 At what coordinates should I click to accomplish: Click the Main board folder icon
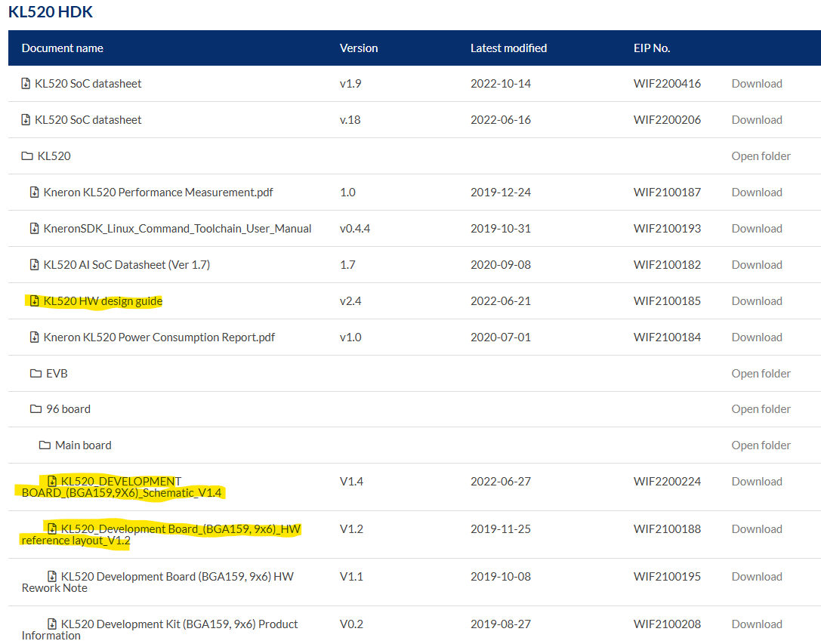click(45, 445)
